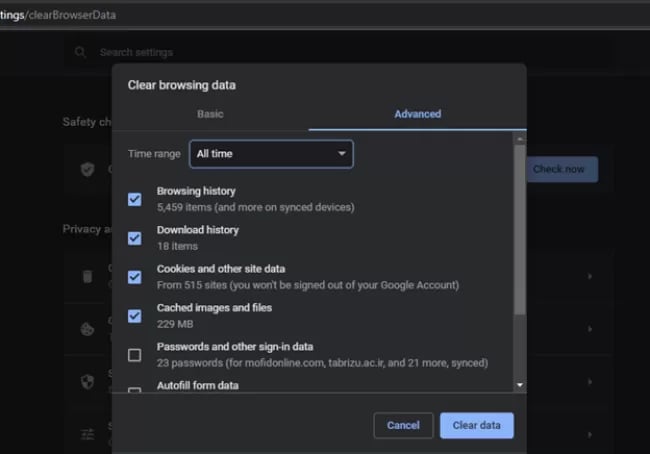Click the scrollbar up arrow
The height and width of the screenshot is (454, 650).
click(x=520, y=139)
